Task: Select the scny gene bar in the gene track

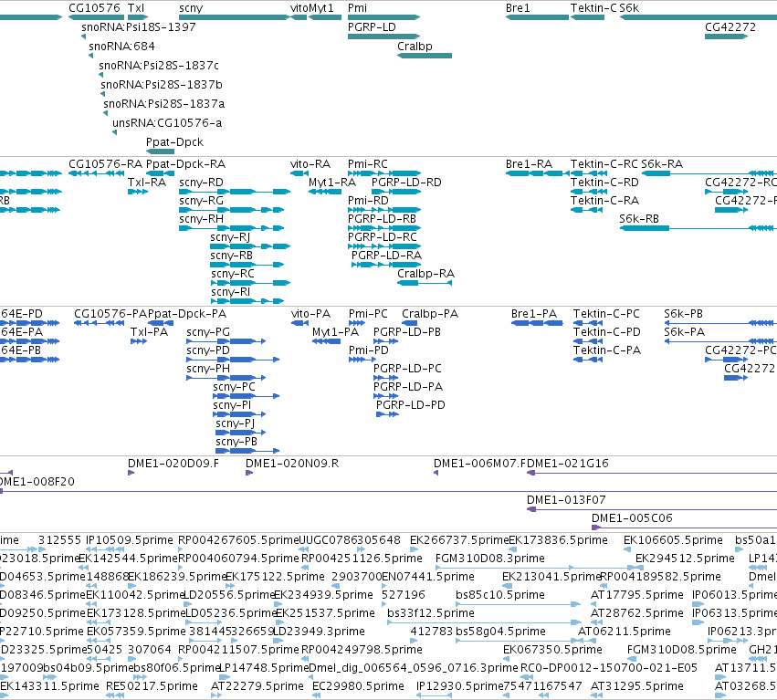Action: point(234,17)
